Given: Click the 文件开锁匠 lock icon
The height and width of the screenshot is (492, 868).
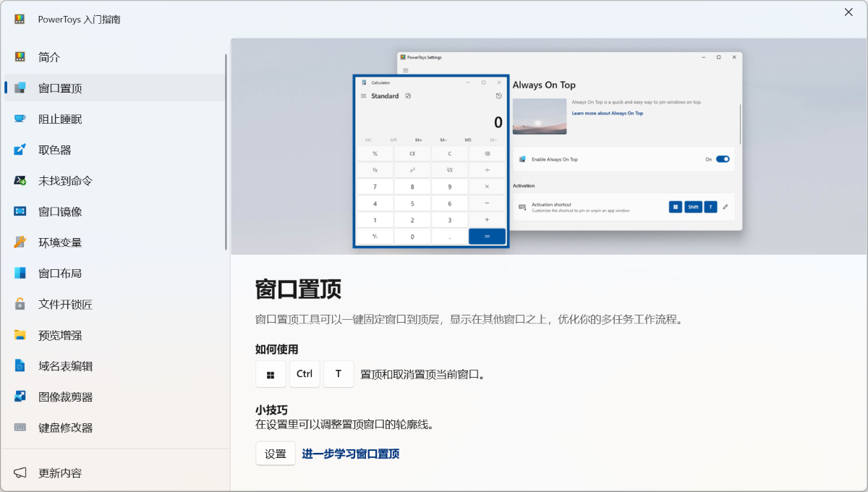Looking at the screenshot, I should point(20,304).
